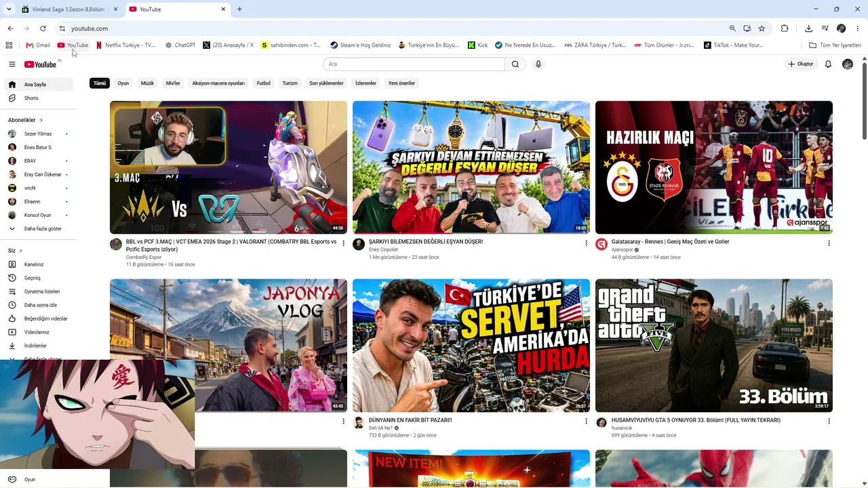The width and height of the screenshot is (868, 488).
Task: Open Daha sonra izle in the sidebar
Action: click(39, 305)
